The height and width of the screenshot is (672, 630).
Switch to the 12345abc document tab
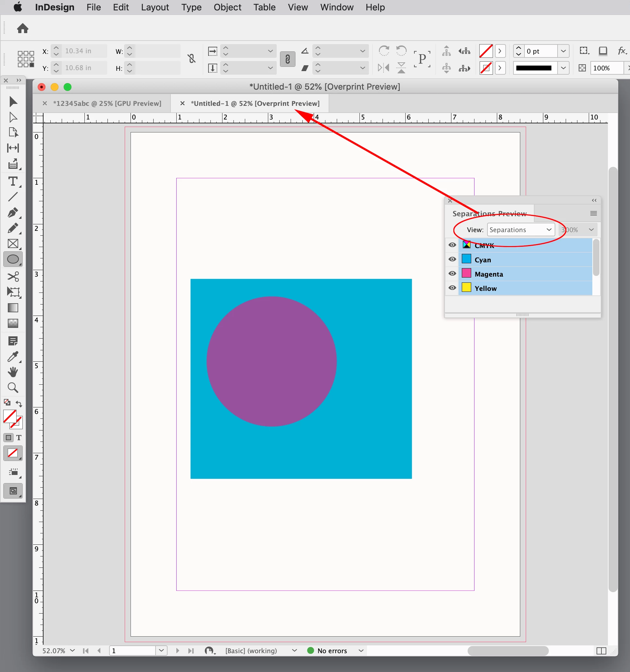point(107,104)
